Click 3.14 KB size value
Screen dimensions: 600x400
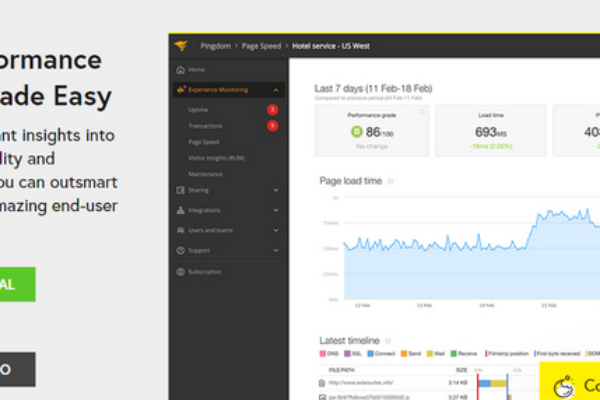pos(458,383)
